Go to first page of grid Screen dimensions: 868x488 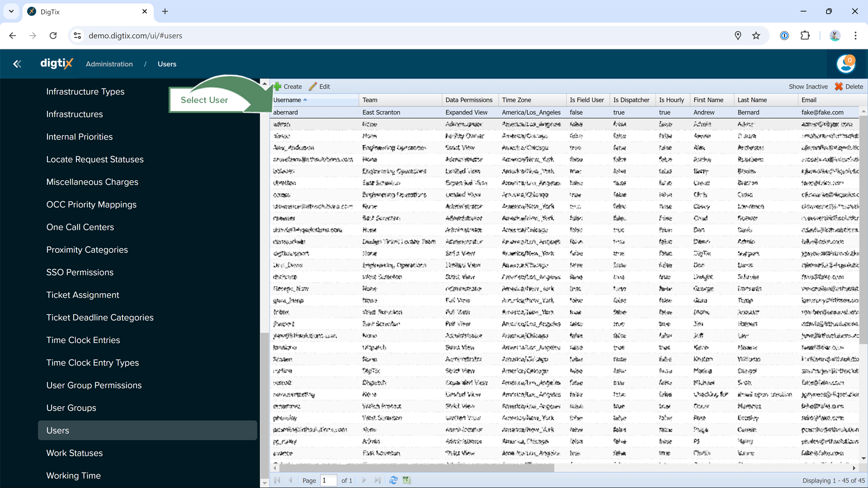pos(278,480)
